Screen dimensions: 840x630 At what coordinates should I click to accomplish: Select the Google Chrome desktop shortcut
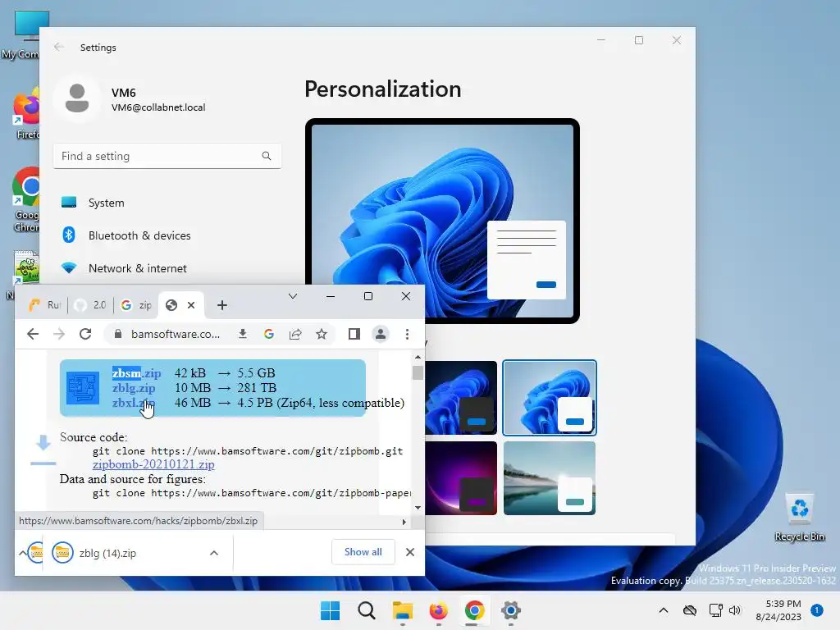25,199
